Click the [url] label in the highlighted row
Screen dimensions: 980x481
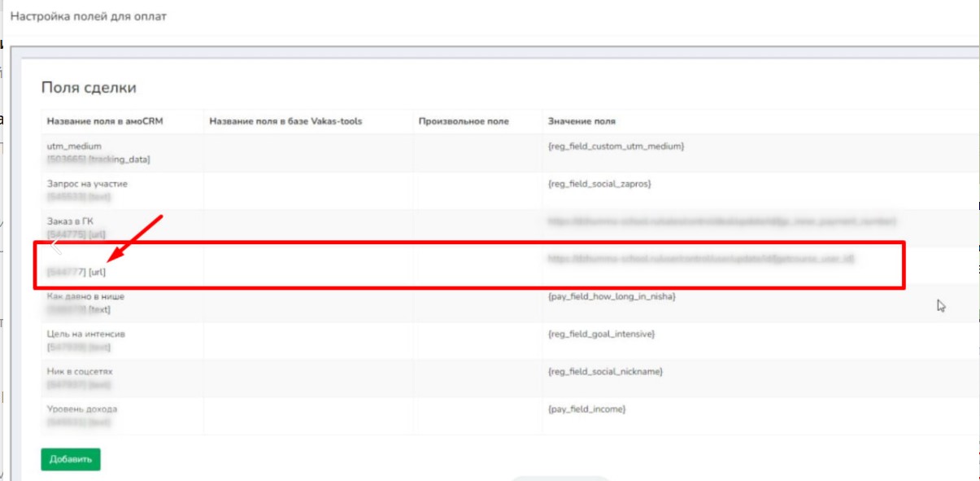98,272
